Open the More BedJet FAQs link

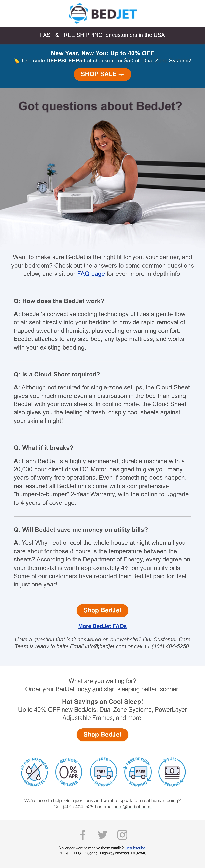click(x=102, y=626)
